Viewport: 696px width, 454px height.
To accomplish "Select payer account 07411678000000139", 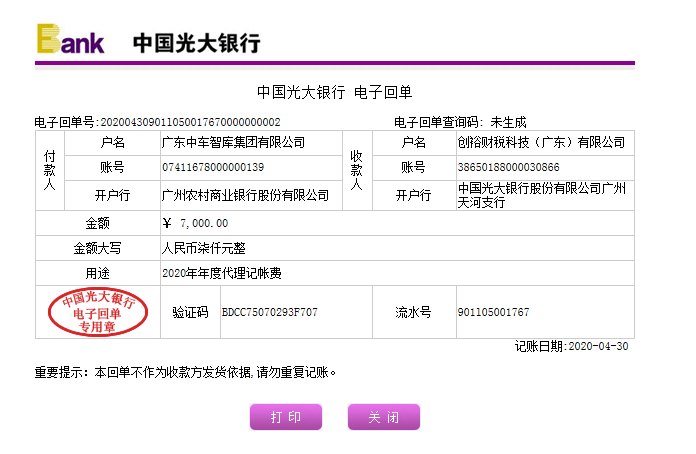I will 213,167.
